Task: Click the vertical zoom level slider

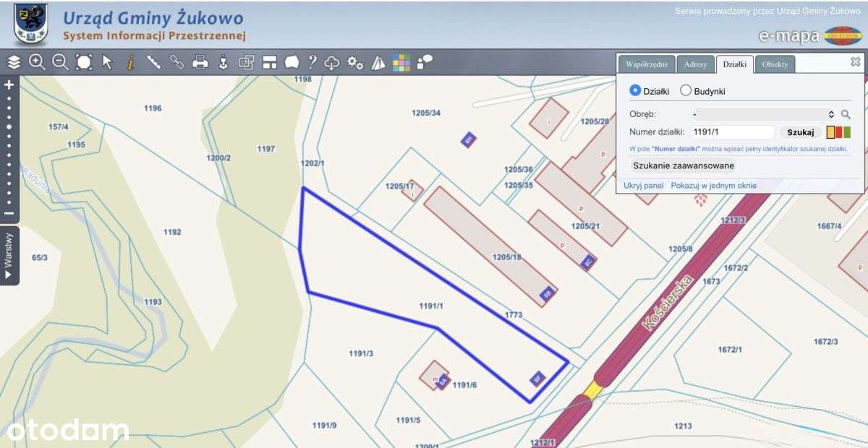Action: (x=9, y=150)
